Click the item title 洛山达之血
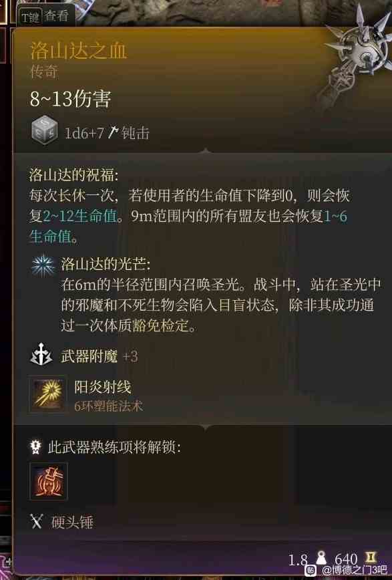The width and height of the screenshot is (392, 580). (78, 51)
